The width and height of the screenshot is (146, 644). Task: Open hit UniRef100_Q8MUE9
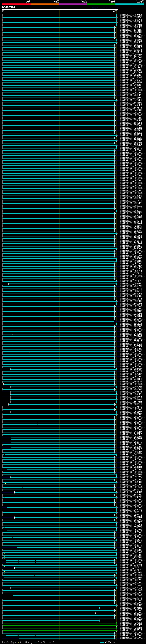coord(131,27)
